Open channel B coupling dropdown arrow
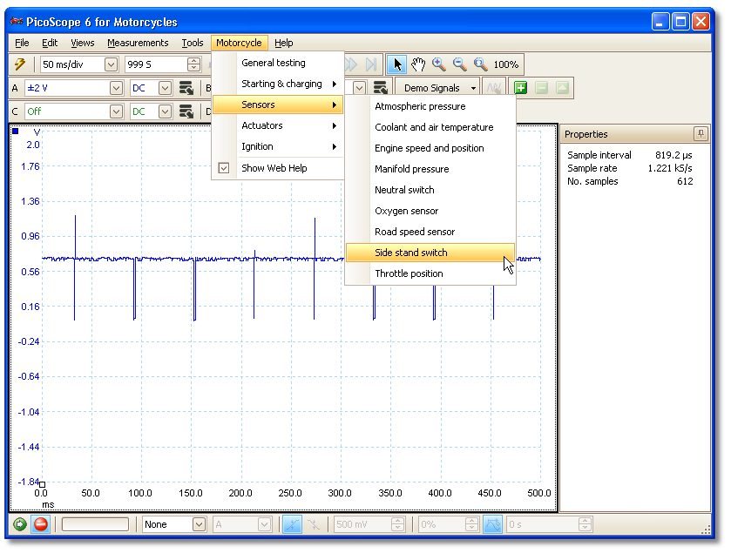Viewport: 731px width, 560px height. coord(359,88)
